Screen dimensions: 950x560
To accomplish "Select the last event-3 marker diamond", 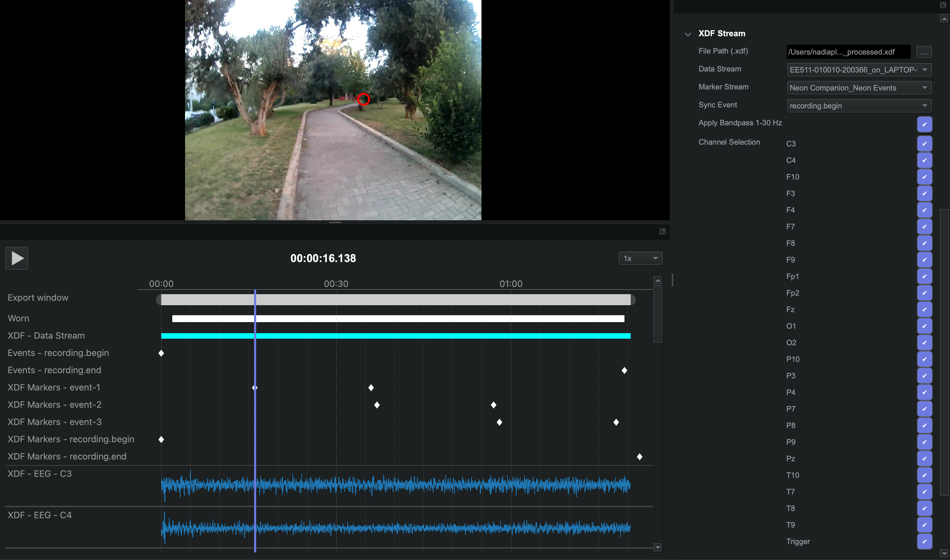I will [616, 422].
